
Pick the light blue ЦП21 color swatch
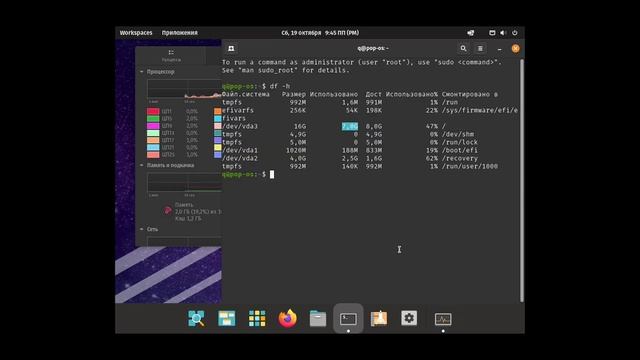pyautogui.click(x=153, y=147)
